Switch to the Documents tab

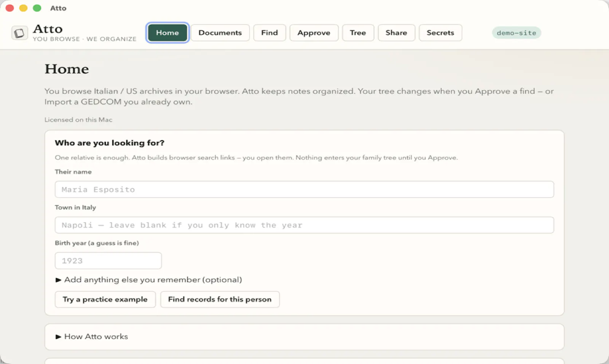pos(220,33)
